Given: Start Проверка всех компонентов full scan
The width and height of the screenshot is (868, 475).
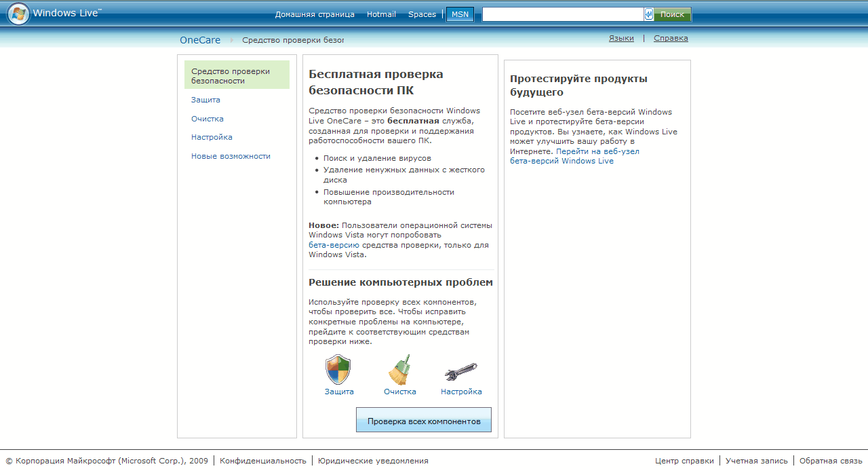Looking at the screenshot, I should pyautogui.click(x=424, y=420).
